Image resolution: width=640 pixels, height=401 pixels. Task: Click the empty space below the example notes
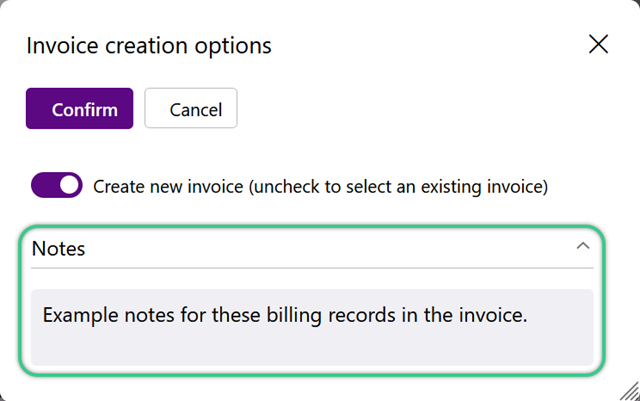pos(312,347)
